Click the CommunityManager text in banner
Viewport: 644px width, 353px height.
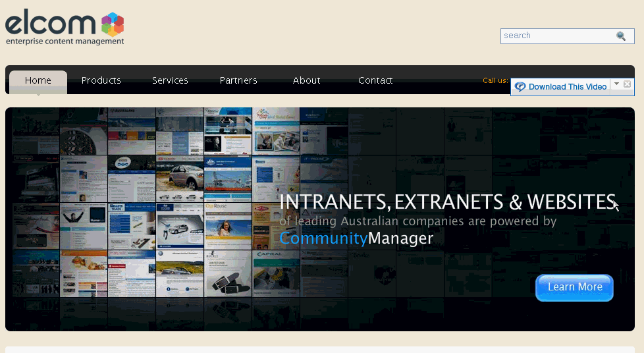(x=356, y=238)
